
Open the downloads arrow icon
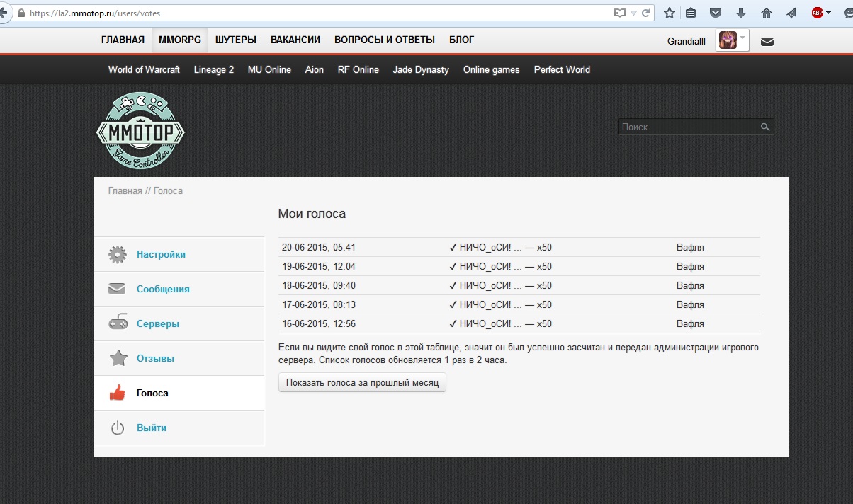(x=741, y=13)
